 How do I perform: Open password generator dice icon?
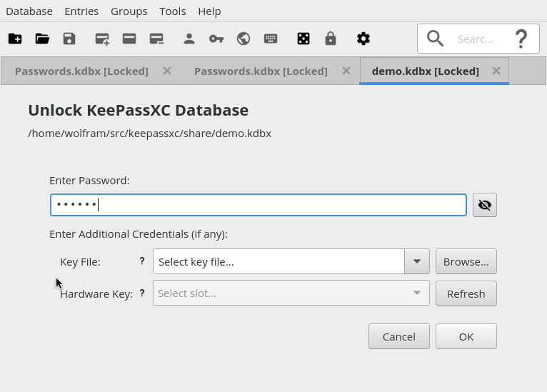[303, 39]
